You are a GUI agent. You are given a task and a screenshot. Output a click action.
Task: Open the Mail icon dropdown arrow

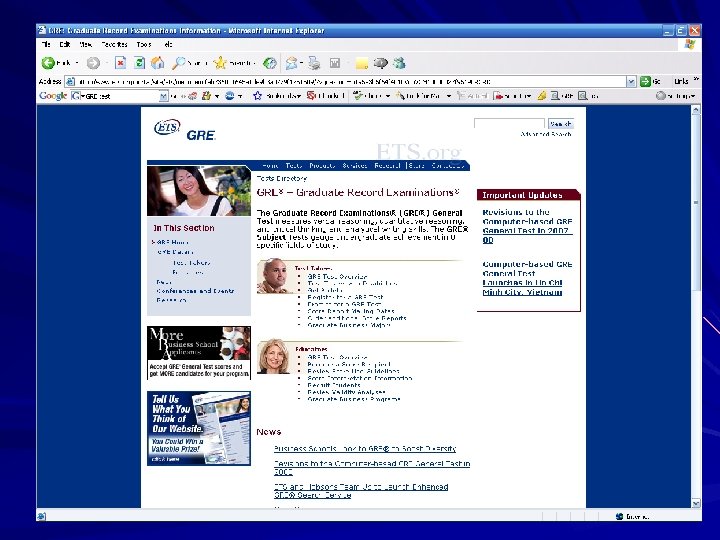point(301,63)
